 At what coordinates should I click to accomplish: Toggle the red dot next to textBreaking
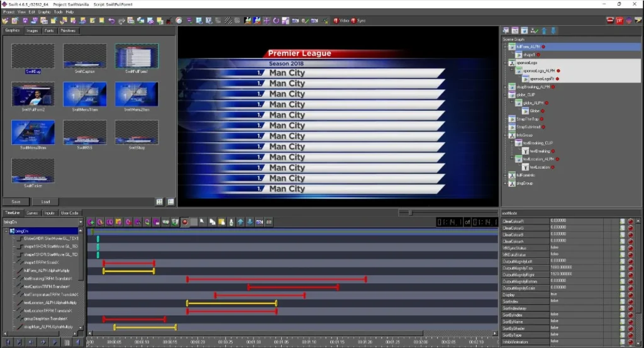553,151
